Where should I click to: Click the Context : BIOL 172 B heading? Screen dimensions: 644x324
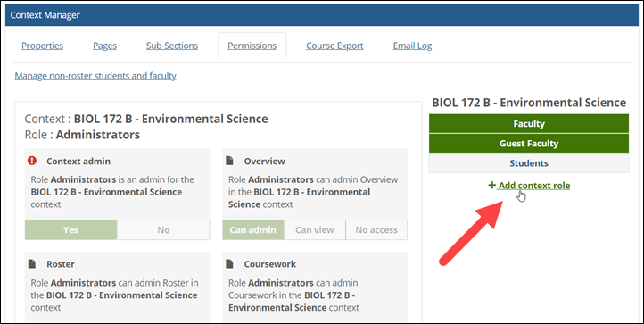[x=146, y=119]
